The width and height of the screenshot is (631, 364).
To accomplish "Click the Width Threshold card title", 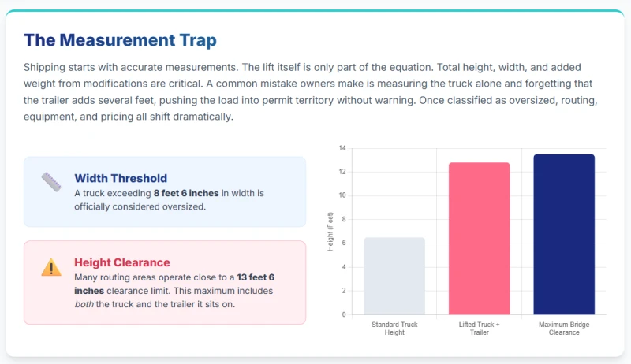I will click(x=121, y=178).
